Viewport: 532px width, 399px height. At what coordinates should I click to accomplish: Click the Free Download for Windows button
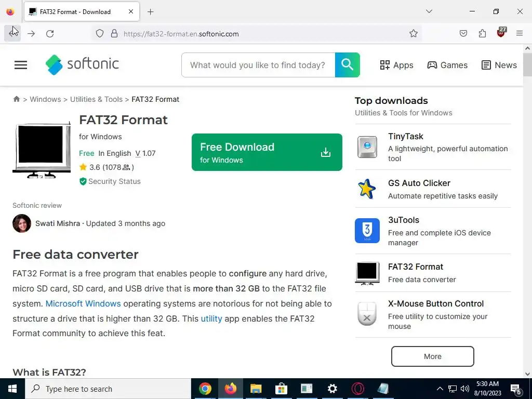tap(267, 152)
